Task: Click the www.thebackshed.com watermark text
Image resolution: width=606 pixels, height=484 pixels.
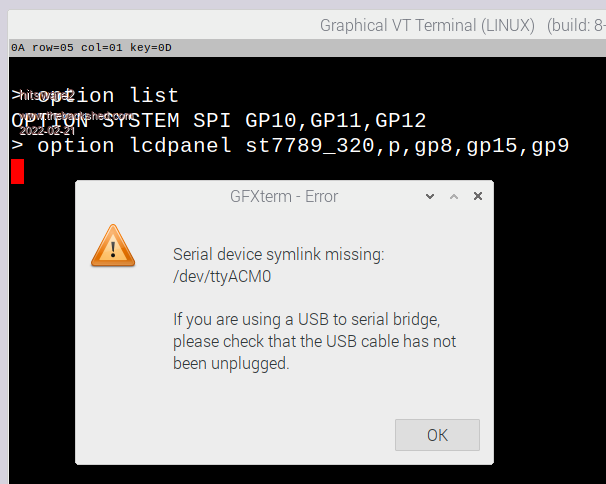Action: click(76, 116)
